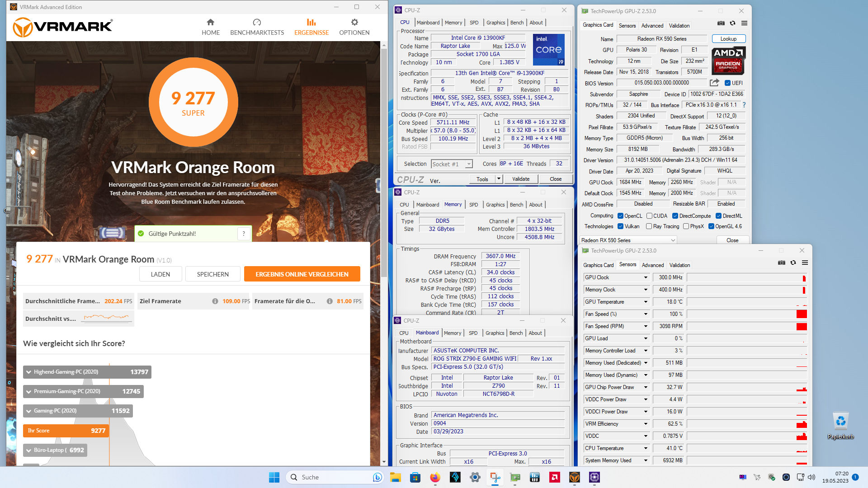
Task: Open SPD tab in CPU-Z Memory window
Action: point(473,205)
